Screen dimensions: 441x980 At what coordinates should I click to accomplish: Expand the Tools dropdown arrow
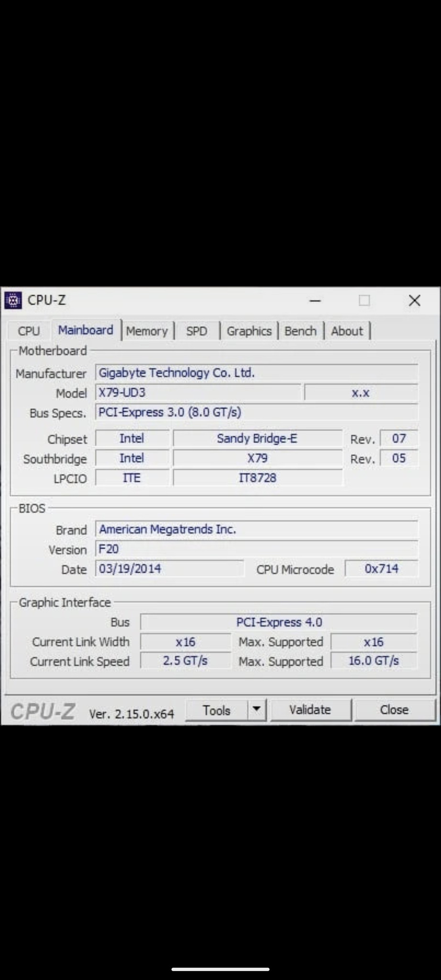[x=257, y=710]
